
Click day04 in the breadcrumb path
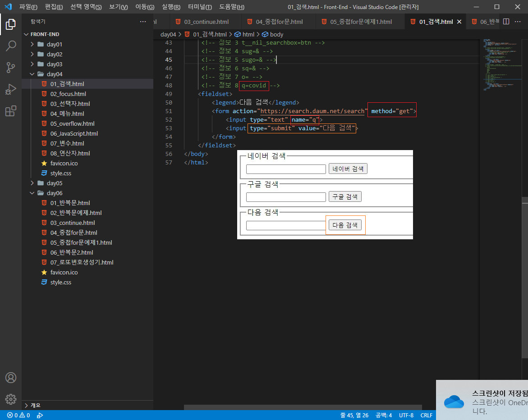[x=168, y=34]
